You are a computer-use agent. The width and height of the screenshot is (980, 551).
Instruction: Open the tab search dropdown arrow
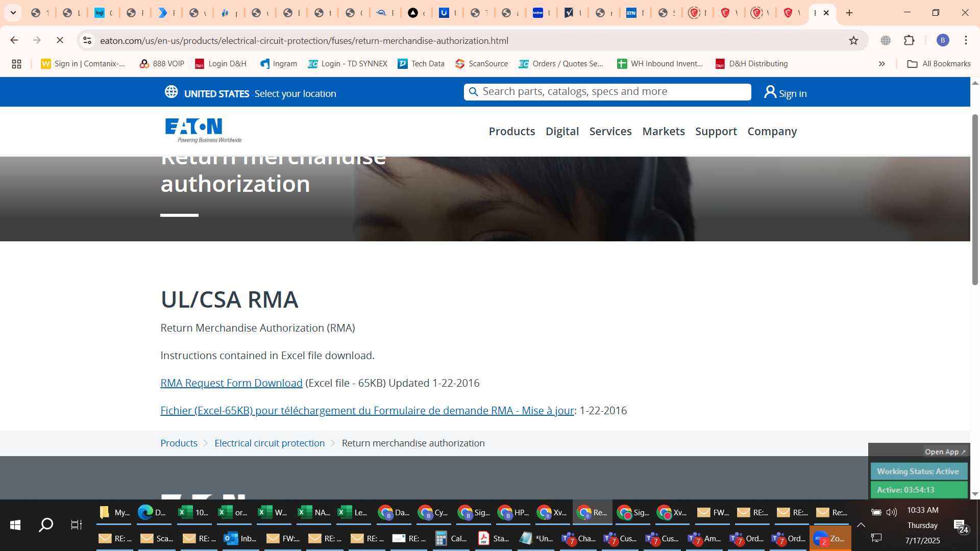[13, 13]
